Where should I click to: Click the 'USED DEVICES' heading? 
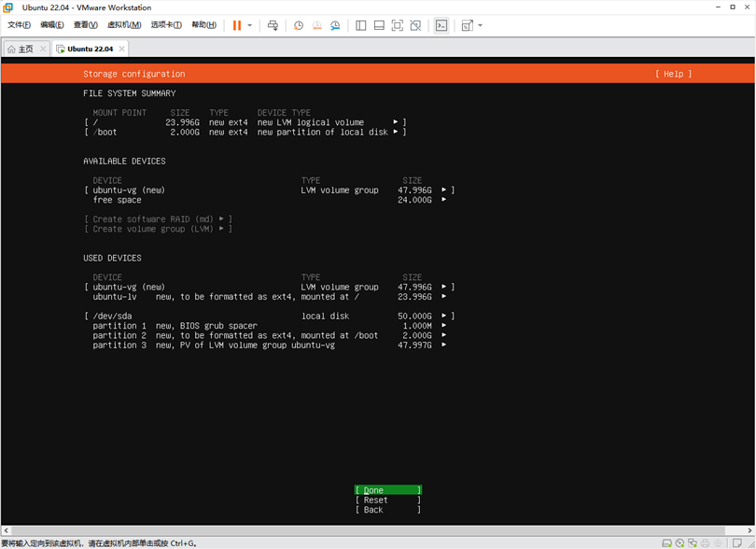[112, 258]
